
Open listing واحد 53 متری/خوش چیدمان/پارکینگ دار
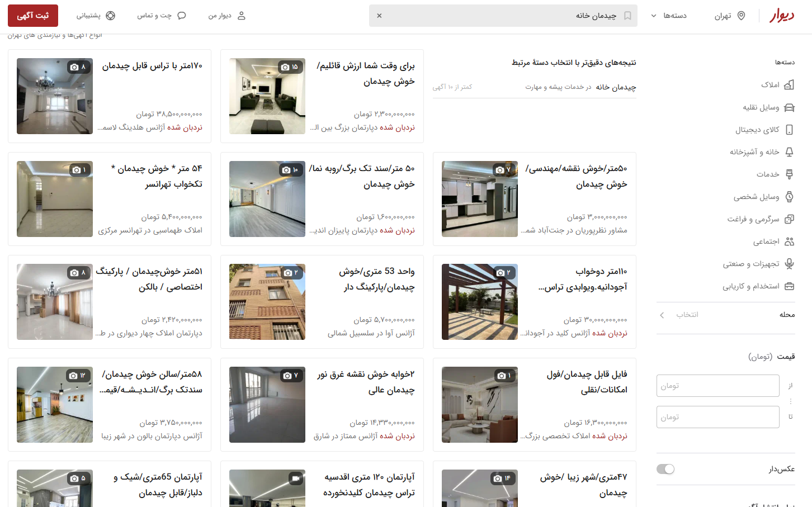tap(322, 302)
